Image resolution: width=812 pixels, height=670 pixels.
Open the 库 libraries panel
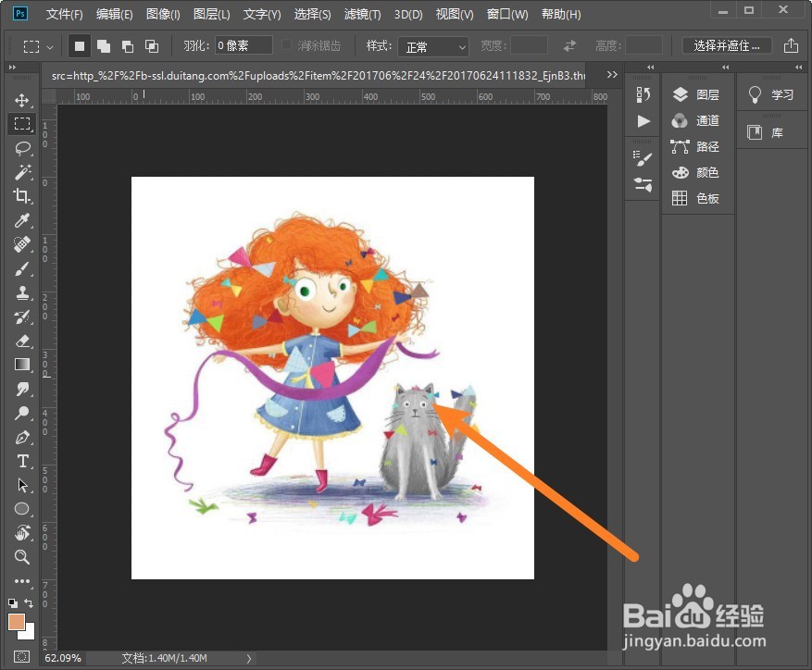[766, 132]
